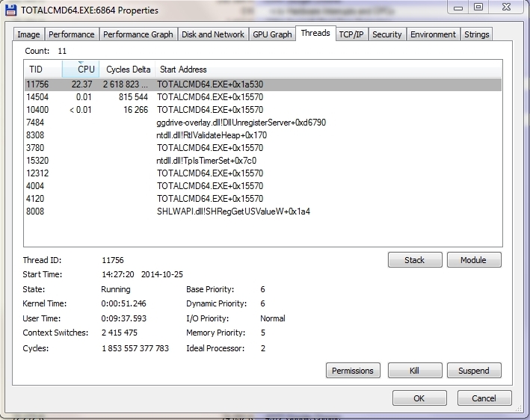Click the Stack button
Screen dimensions: 530x420
(x=415, y=260)
